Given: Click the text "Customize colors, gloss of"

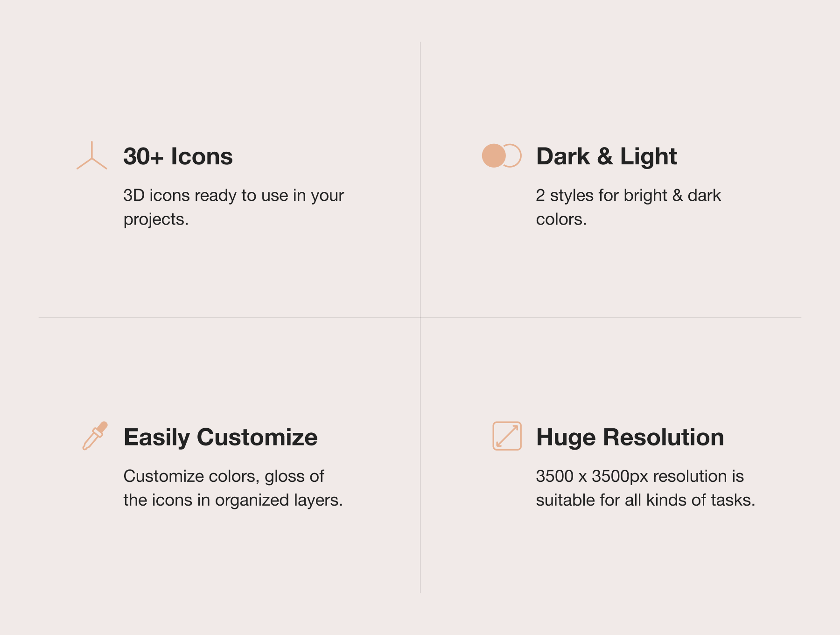Looking at the screenshot, I should click(224, 476).
